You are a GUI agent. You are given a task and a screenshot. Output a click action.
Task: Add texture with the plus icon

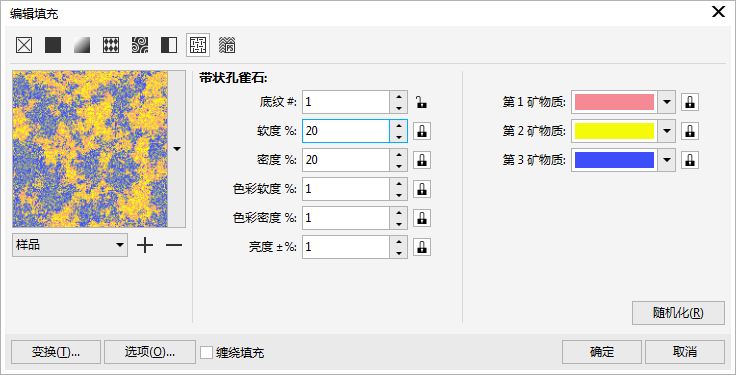click(x=145, y=245)
